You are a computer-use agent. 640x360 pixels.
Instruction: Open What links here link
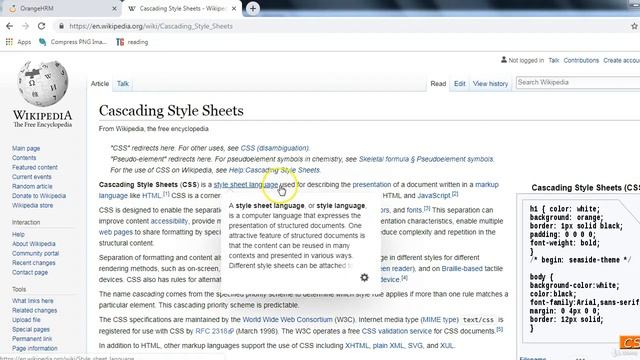point(33,301)
